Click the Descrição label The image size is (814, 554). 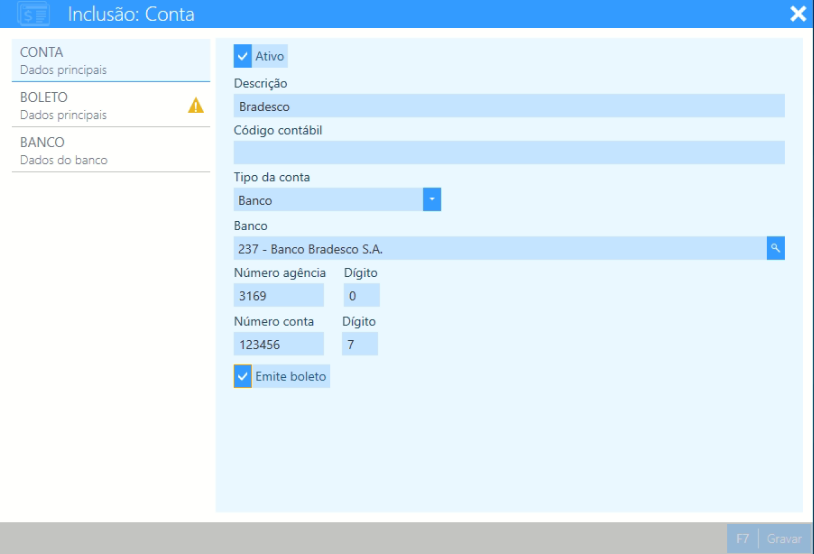click(261, 84)
